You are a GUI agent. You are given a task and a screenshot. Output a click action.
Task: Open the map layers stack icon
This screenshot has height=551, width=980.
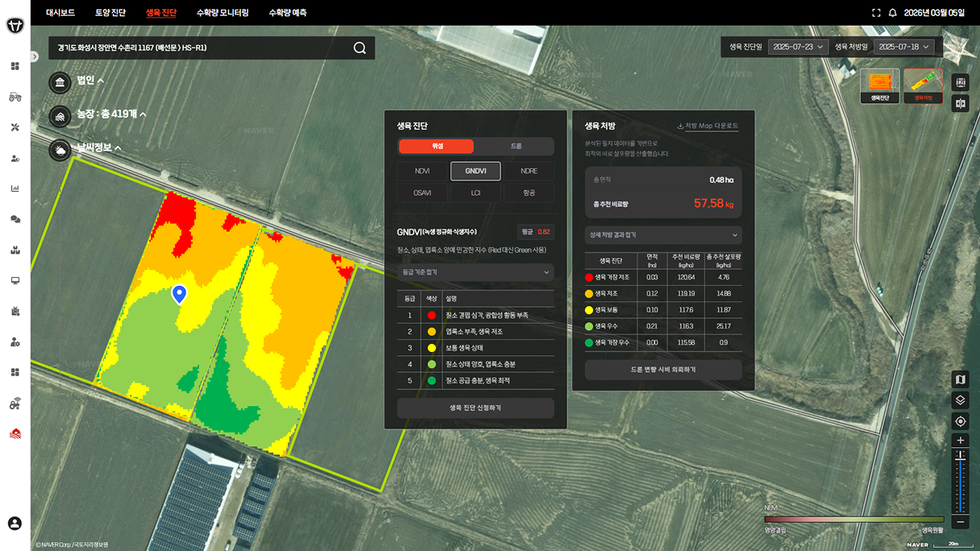click(960, 400)
